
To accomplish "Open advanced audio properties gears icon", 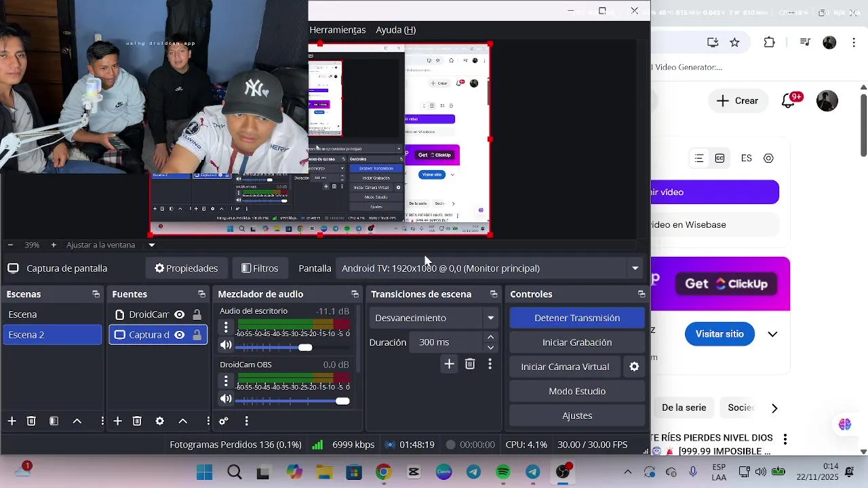I will pos(224,421).
